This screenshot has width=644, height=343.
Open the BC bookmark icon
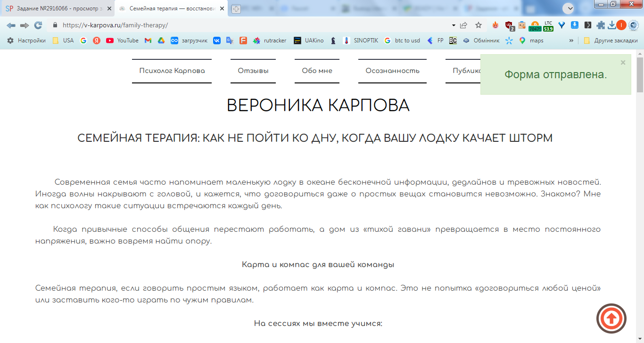click(453, 41)
